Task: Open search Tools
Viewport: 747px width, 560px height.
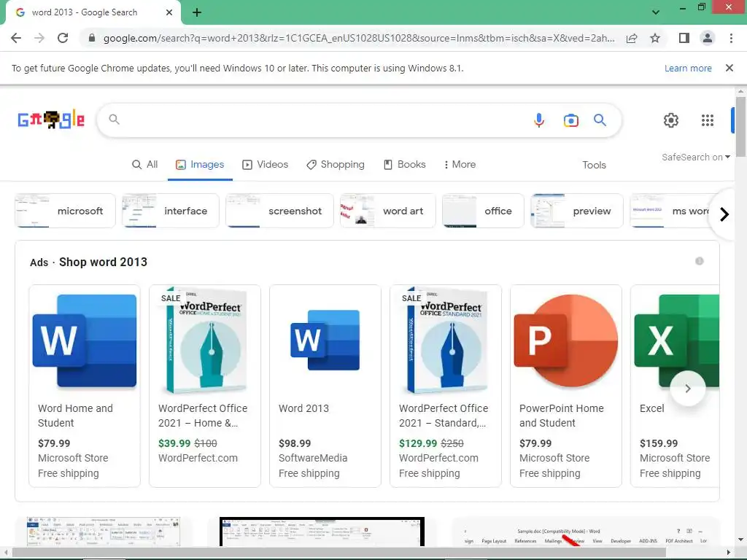Action: pos(594,165)
